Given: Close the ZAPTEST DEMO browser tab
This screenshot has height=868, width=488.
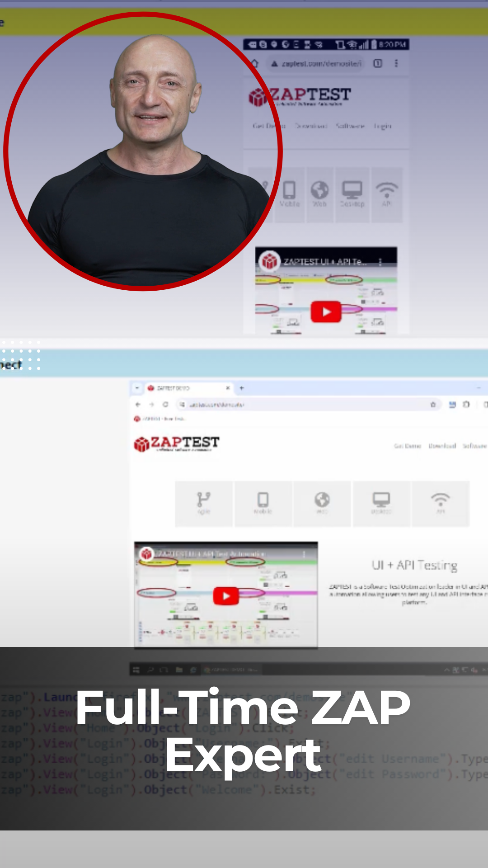Looking at the screenshot, I should click(x=228, y=388).
